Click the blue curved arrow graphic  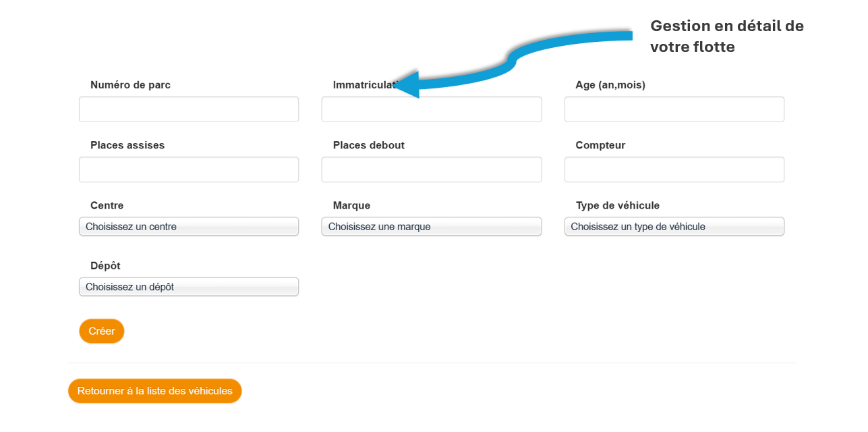pyautogui.click(x=513, y=62)
